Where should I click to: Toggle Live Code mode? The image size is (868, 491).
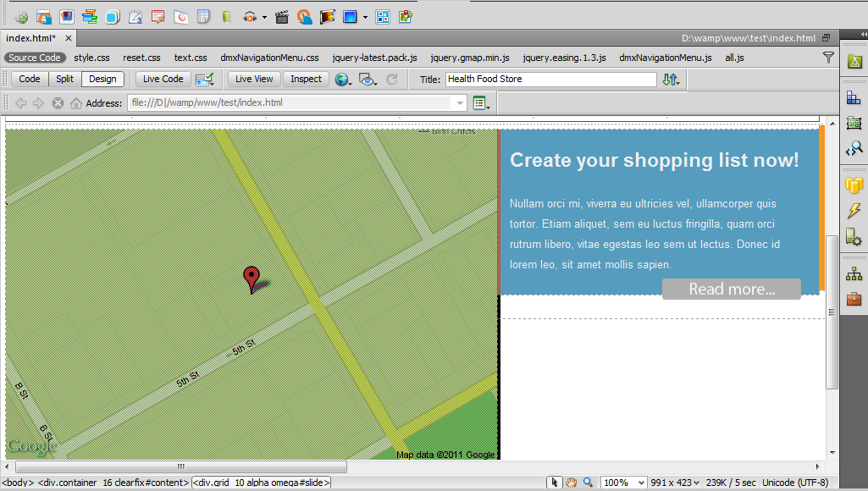coord(163,80)
